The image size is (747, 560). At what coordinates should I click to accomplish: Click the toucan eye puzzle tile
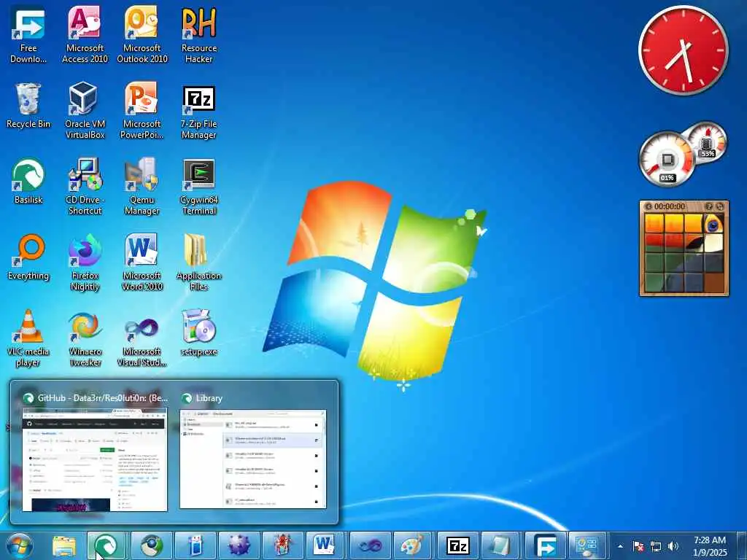[x=713, y=224]
